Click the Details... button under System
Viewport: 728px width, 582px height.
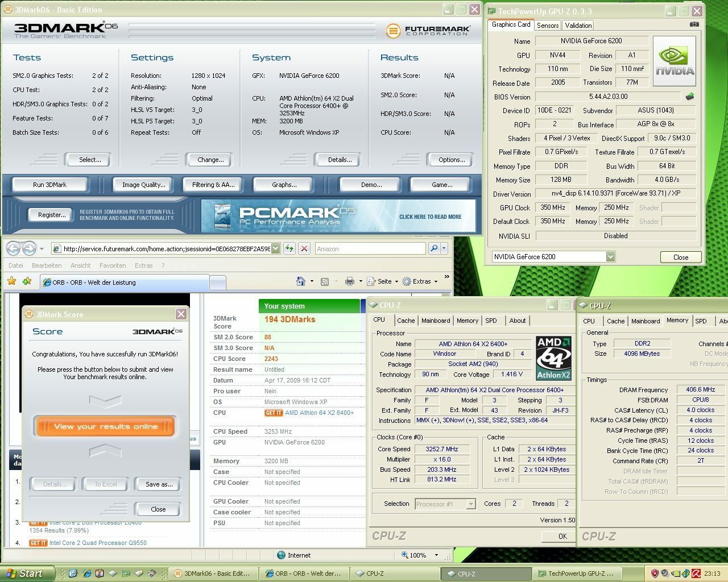click(338, 160)
